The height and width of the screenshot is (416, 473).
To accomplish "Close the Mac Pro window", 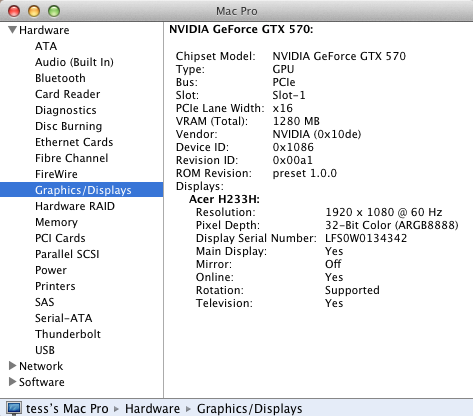I will (x=14, y=11).
